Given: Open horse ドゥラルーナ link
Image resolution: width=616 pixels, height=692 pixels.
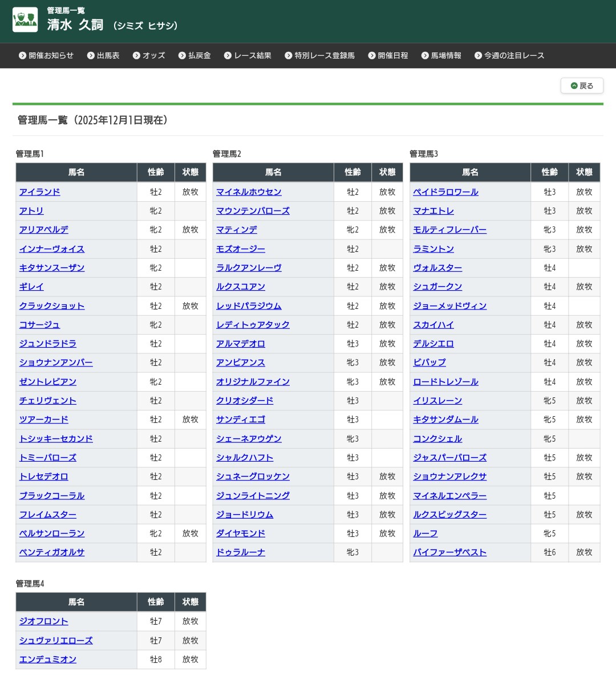Looking at the screenshot, I should tap(240, 552).
